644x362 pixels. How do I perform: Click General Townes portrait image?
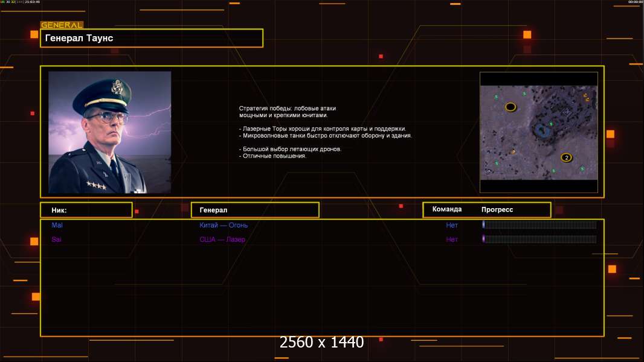(109, 132)
